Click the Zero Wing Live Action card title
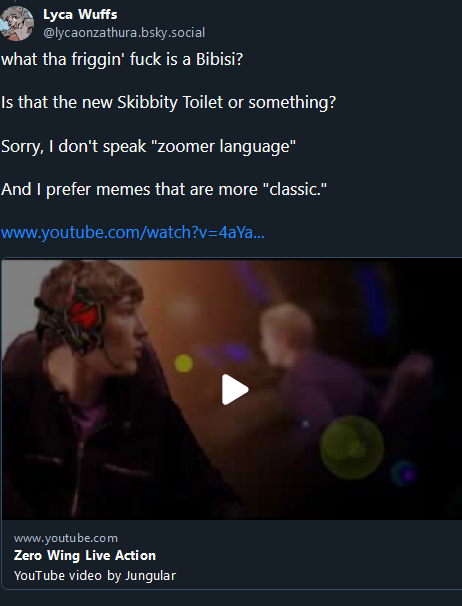The width and height of the screenshot is (462, 606). point(85,555)
